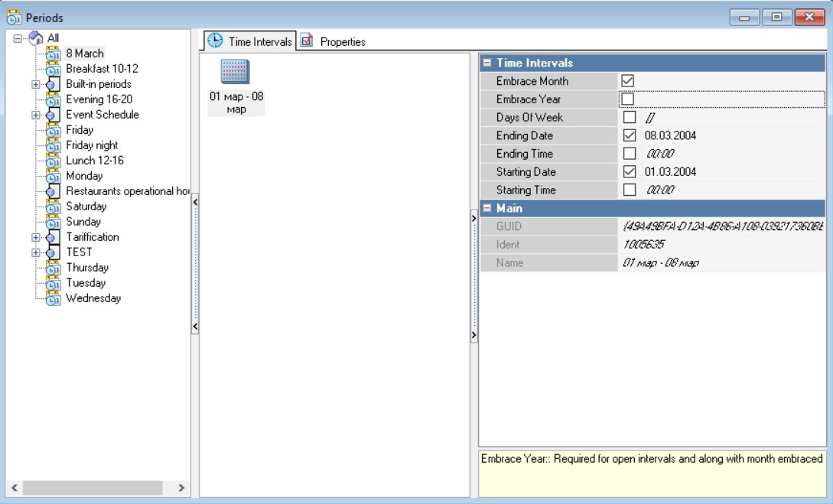Screen dimensions: 833x504
Task: Open the Time Intervals tab
Action: click(x=251, y=42)
